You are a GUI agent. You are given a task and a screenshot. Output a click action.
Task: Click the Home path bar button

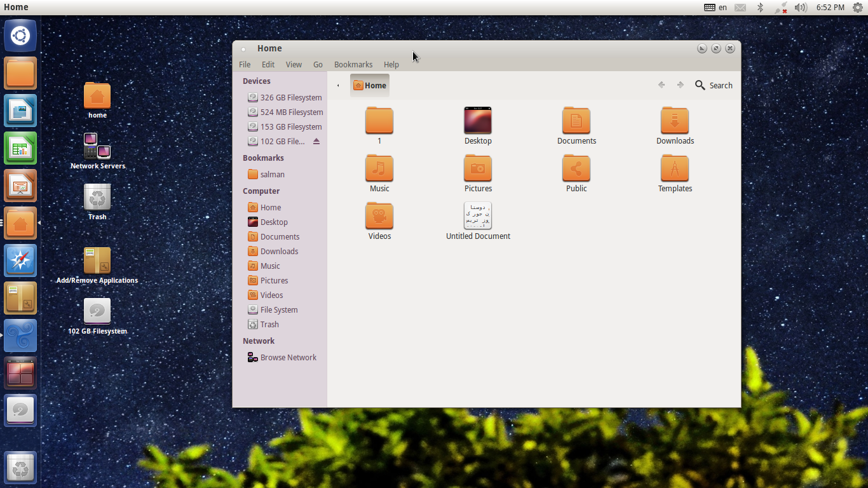pos(370,85)
